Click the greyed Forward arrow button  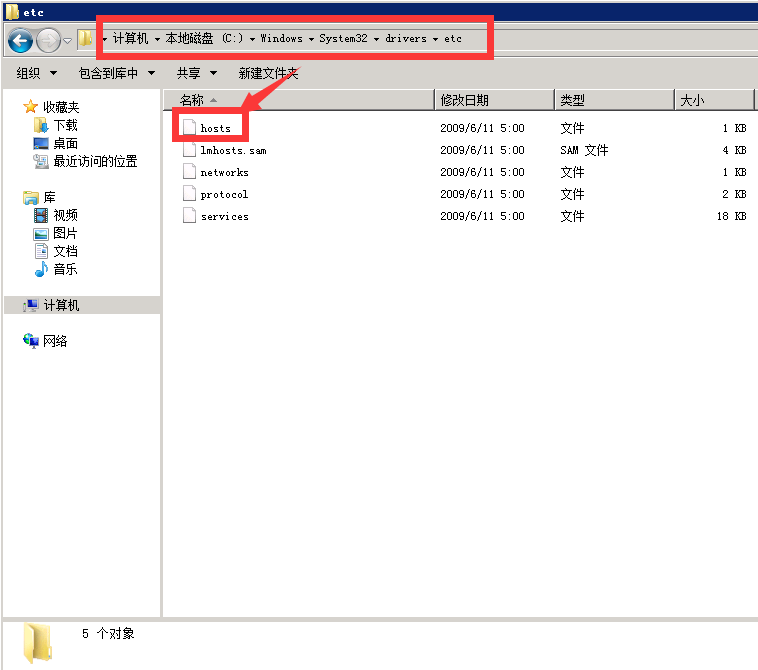pyautogui.click(x=48, y=40)
